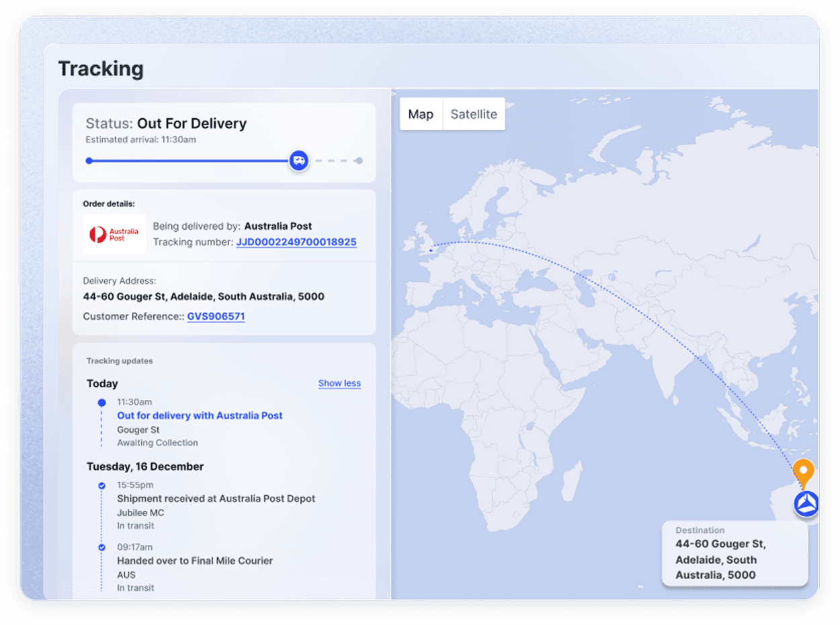Click 'AUS' location under 09:17am update
This screenshot has height=625, width=840.
tap(126, 575)
